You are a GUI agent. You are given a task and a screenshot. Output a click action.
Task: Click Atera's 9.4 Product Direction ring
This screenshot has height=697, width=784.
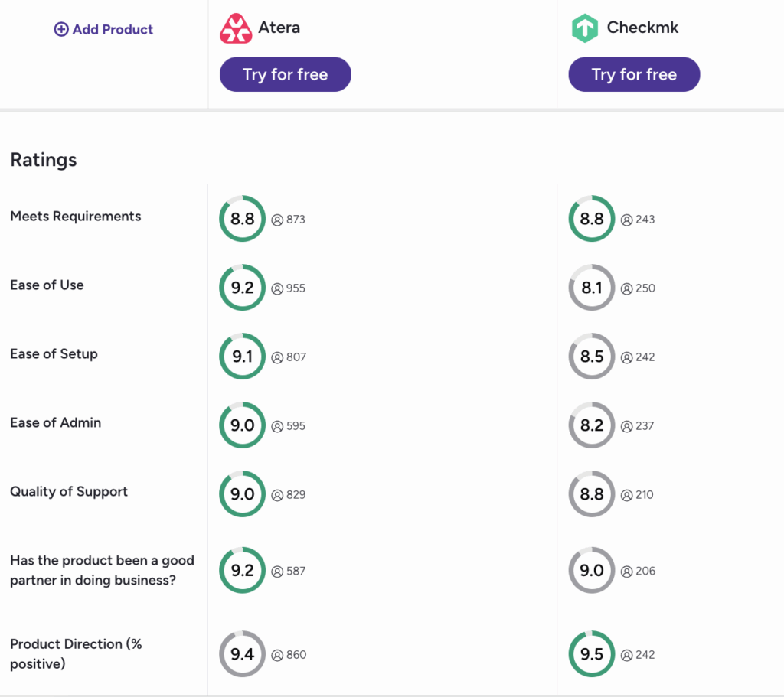(x=243, y=654)
